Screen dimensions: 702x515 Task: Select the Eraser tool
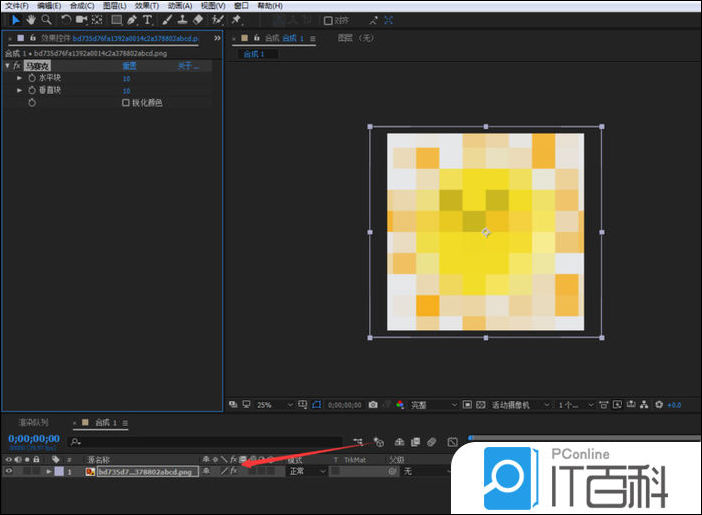point(197,19)
